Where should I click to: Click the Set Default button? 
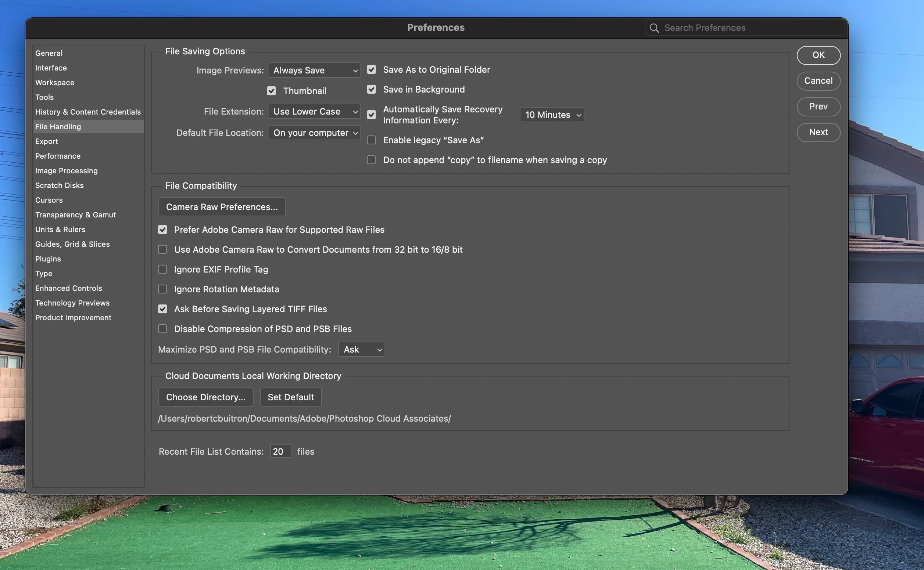[290, 397]
